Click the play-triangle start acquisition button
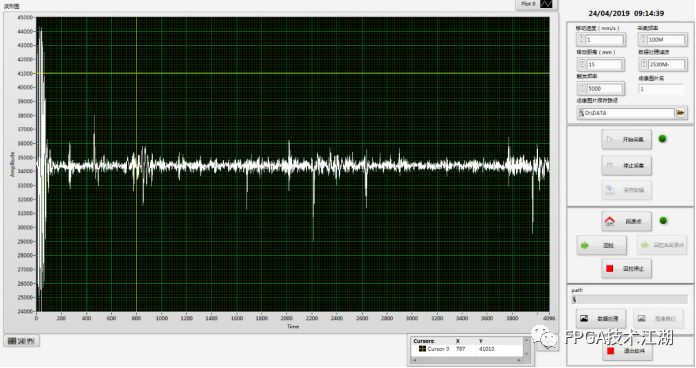Screen dimensions: 696x368 [x=626, y=139]
